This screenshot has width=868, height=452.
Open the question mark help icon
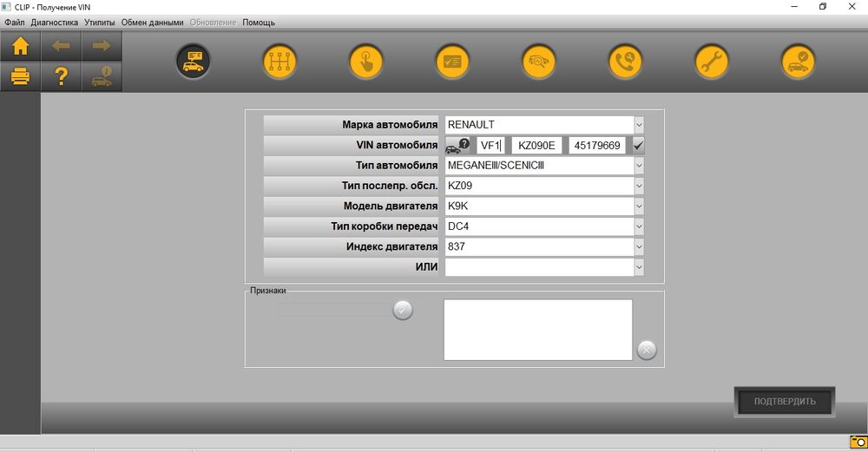point(61,75)
